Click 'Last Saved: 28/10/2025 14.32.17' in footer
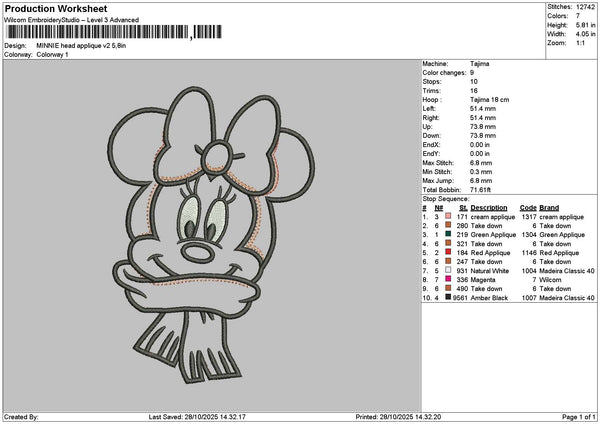 [x=197, y=417]
